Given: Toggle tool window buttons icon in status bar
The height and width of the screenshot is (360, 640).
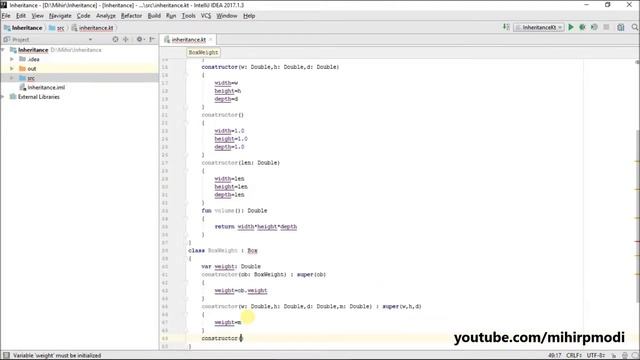Looking at the screenshot, I should point(6,356).
